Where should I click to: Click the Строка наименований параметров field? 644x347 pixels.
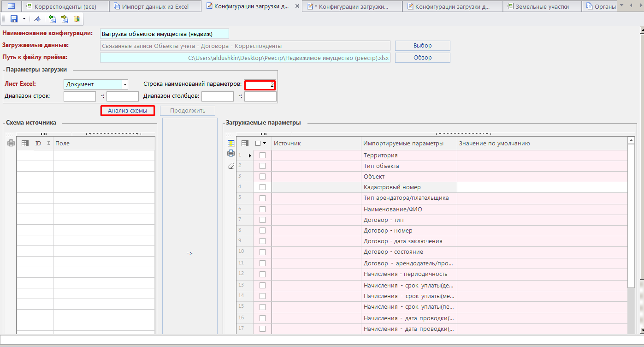coord(260,85)
